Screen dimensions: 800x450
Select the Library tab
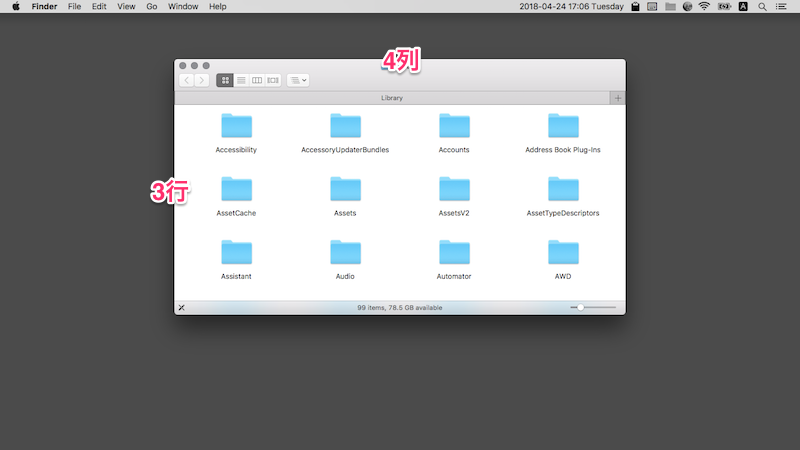[392, 98]
